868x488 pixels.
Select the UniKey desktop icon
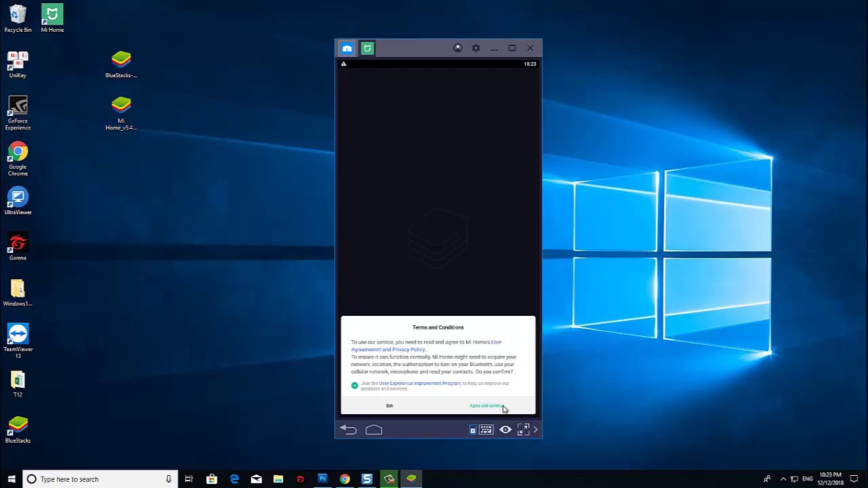(x=18, y=64)
